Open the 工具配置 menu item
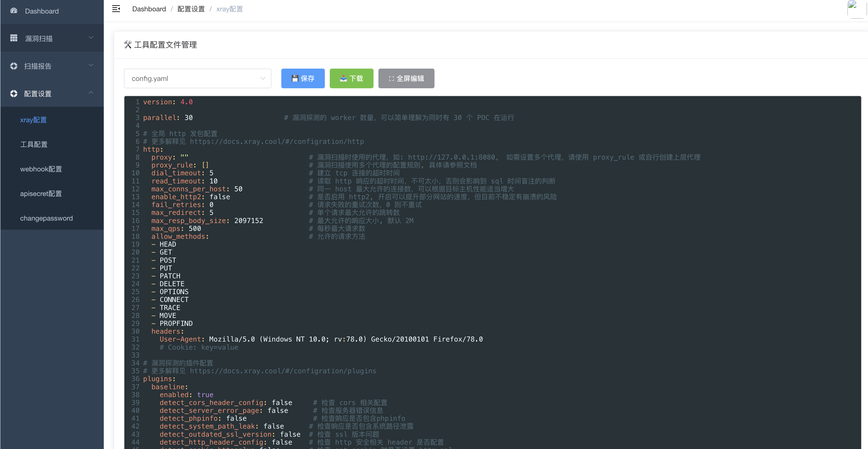This screenshot has width=868, height=449. coord(34,145)
